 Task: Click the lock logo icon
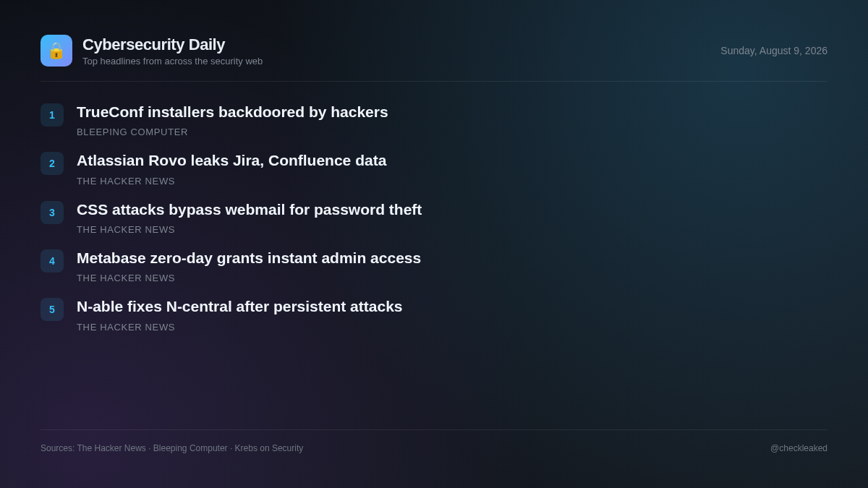(x=56, y=51)
